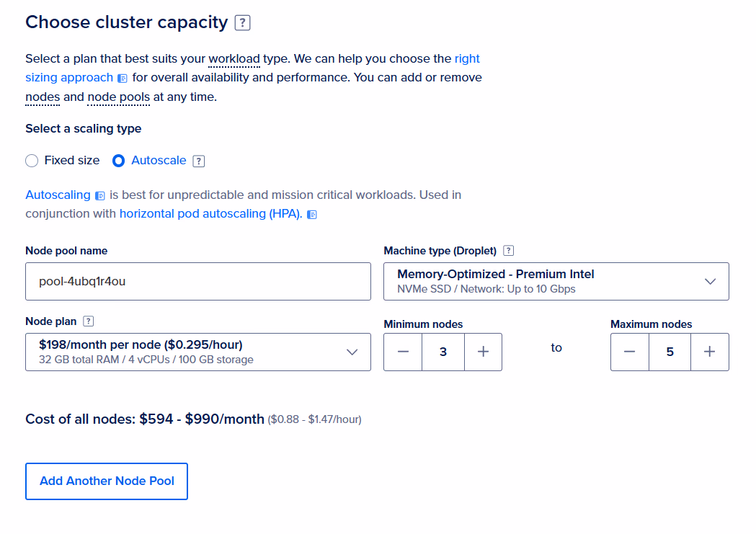The width and height of the screenshot is (756, 534).
Task: Click docs icon after HPA link
Action: [312, 214]
